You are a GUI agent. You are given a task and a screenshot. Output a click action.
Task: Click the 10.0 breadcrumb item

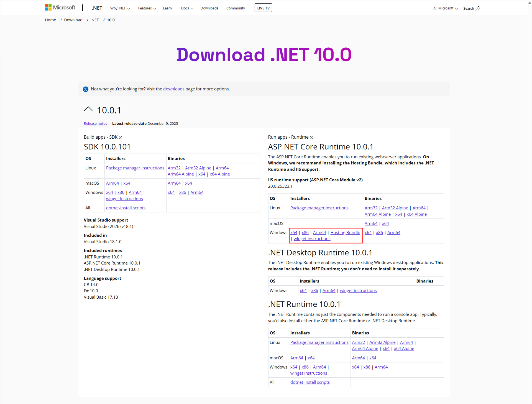pos(111,20)
